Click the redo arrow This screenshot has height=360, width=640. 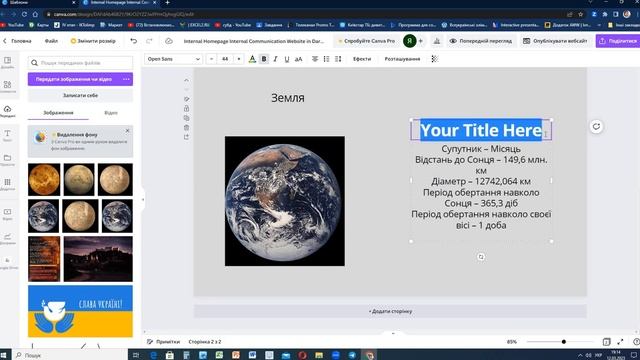149,41
